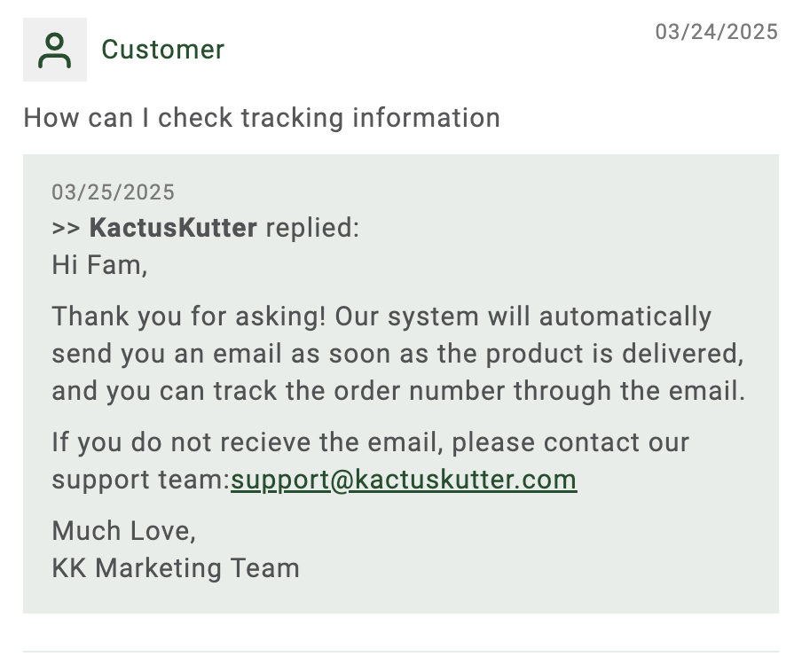Select the green Customer name label
The height and width of the screenshot is (672, 802).
click(162, 50)
